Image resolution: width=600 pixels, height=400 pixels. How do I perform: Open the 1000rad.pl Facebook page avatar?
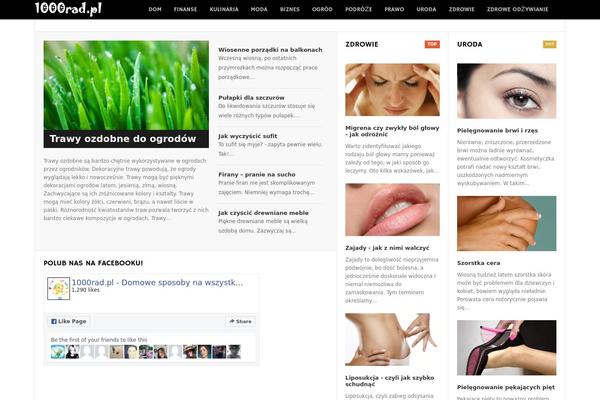(x=59, y=288)
